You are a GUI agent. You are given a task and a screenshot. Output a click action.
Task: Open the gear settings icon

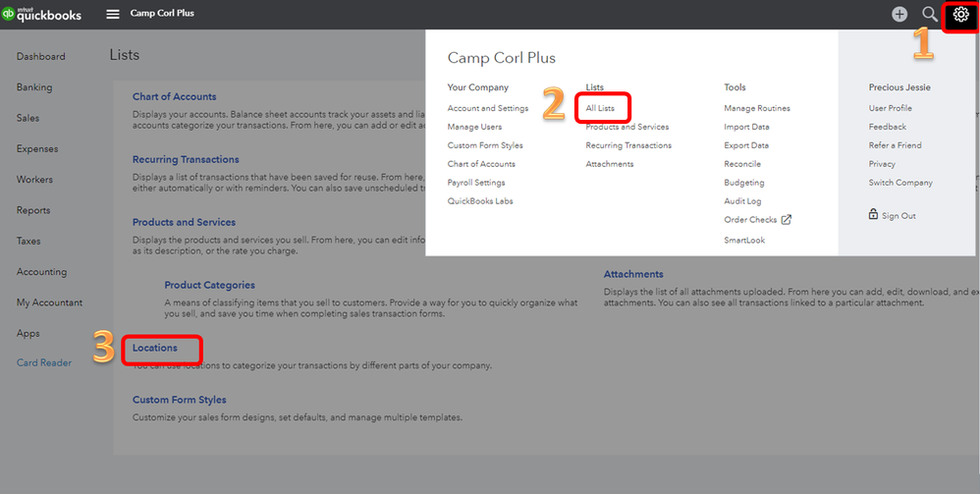[x=960, y=15]
